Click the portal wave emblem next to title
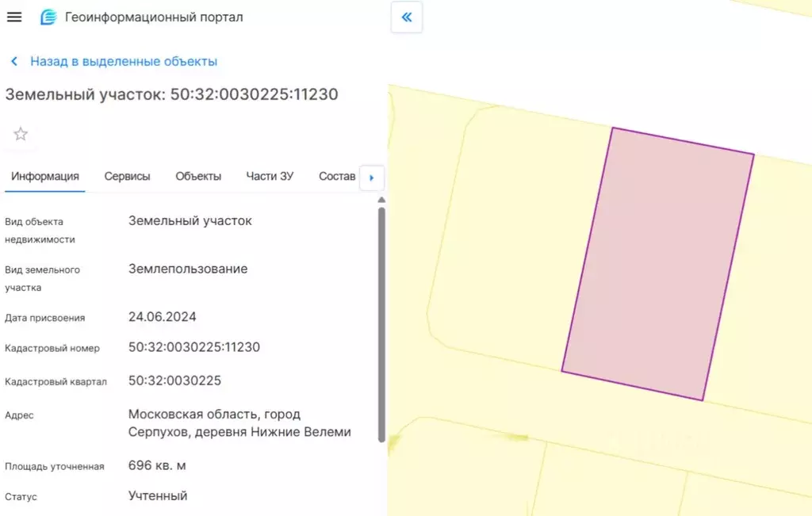Screen dimensions: 812x516 (48, 16)
